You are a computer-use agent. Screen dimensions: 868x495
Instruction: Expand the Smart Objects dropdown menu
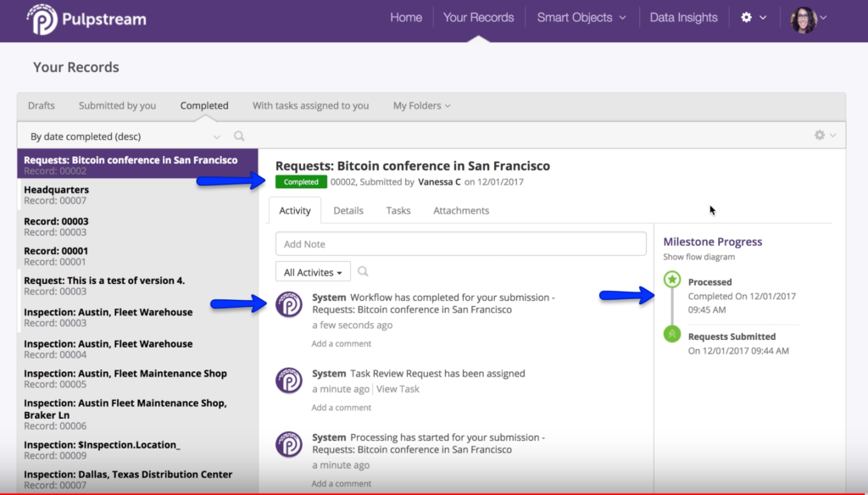pyautogui.click(x=581, y=17)
